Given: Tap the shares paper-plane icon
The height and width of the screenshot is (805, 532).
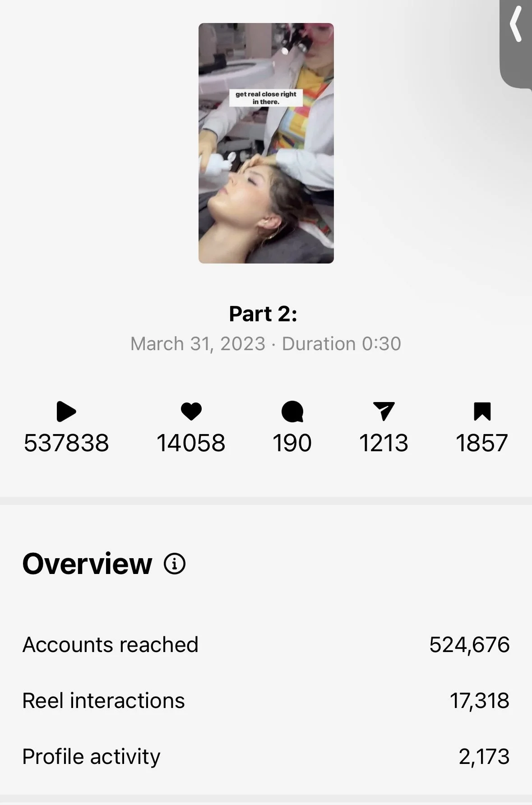Looking at the screenshot, I should coord(384,411).
